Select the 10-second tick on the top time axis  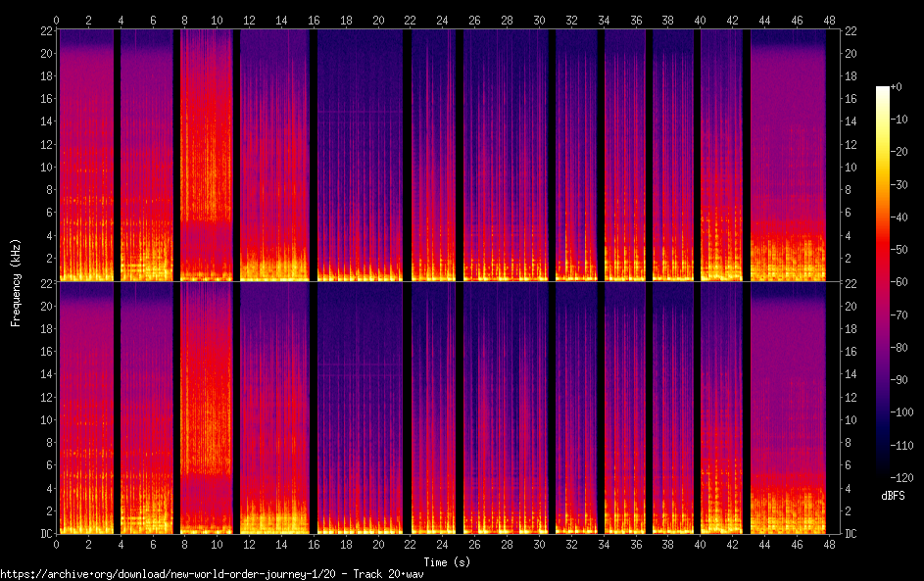(x=218, y=20)
